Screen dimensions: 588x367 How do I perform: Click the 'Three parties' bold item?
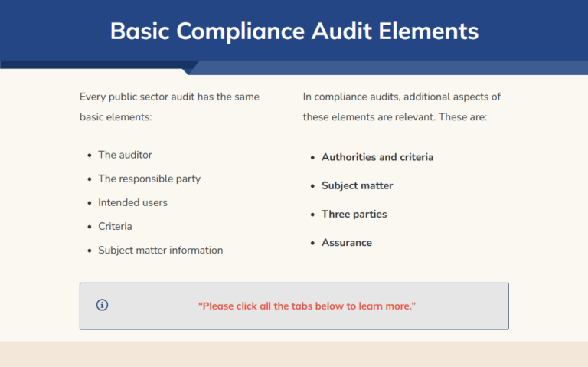tap(354, 214)
